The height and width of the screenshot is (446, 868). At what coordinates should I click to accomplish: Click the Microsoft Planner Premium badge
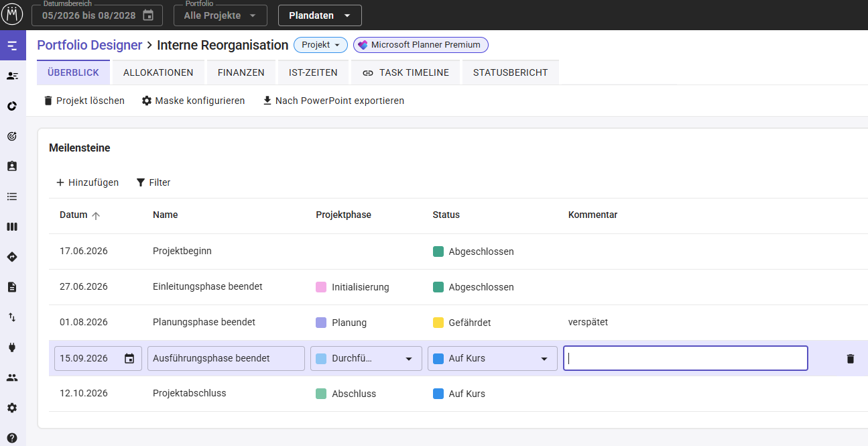tap(421, 45)
